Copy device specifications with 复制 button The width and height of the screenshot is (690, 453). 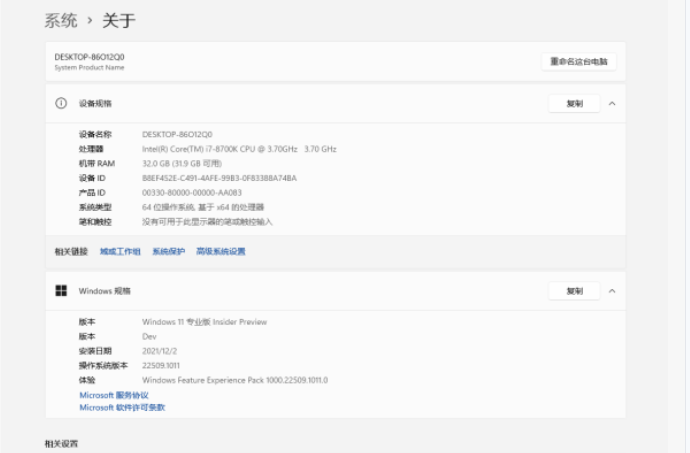pyautogui.click(x=574, y=103)
